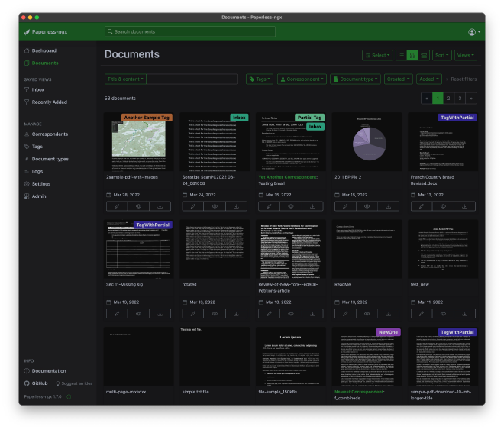The width and height of the screenshot is (504, 430).
Task: Click Suggest an idea link
Action: coord(74,383)
